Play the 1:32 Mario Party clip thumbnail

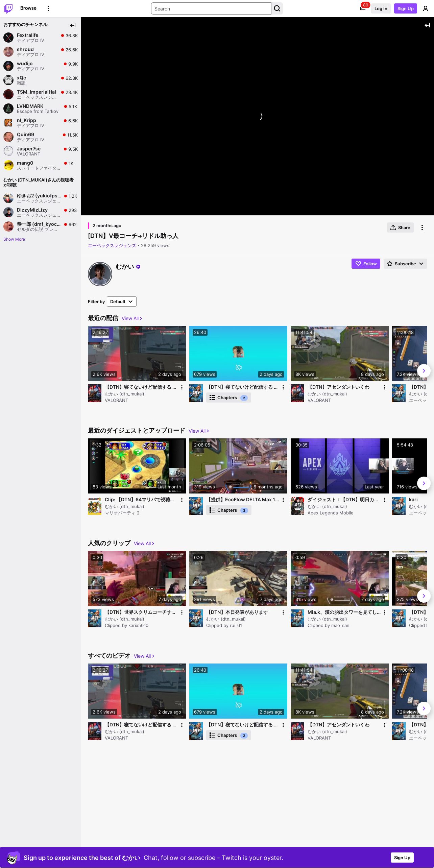point(137,466)
